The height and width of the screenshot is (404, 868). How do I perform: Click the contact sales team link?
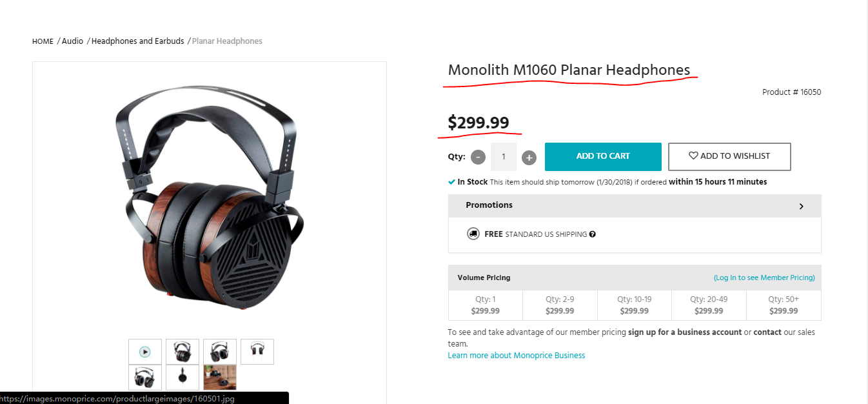click(x=767, y=332)
